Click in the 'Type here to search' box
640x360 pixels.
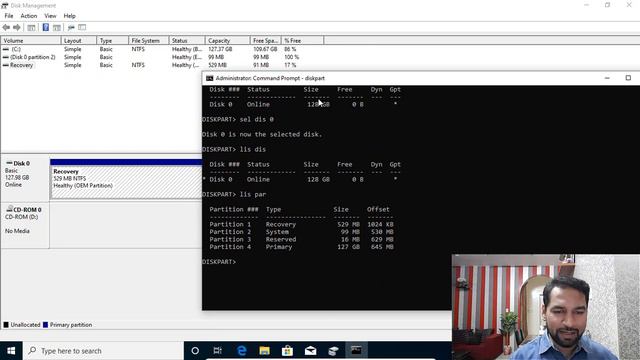(x=103, y=351)
